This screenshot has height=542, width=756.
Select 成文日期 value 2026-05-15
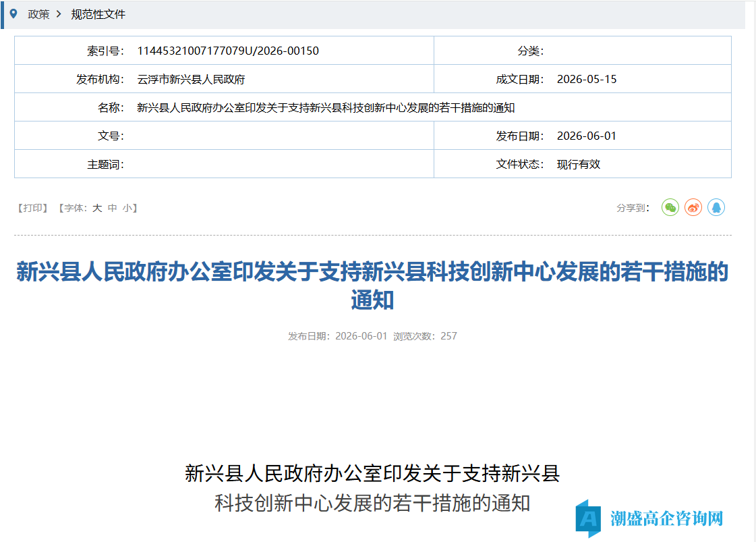point(586,79)
